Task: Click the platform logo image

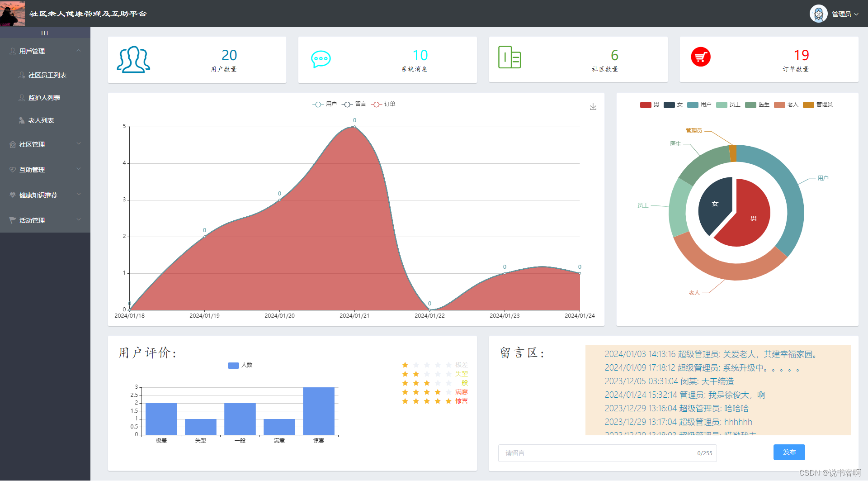Action: 13,14
